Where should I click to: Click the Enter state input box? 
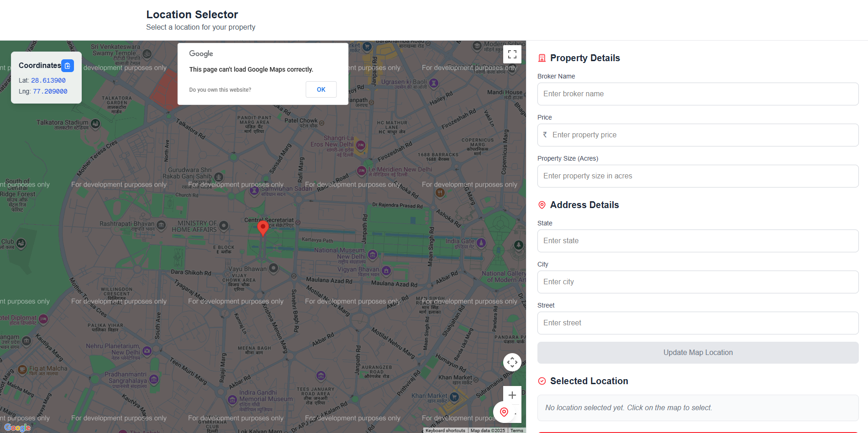(698, 241)
